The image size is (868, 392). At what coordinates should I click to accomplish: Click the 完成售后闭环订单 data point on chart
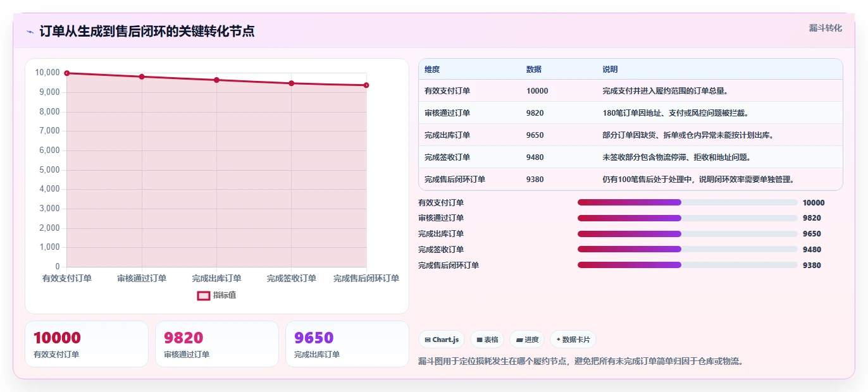pos(366,85)
